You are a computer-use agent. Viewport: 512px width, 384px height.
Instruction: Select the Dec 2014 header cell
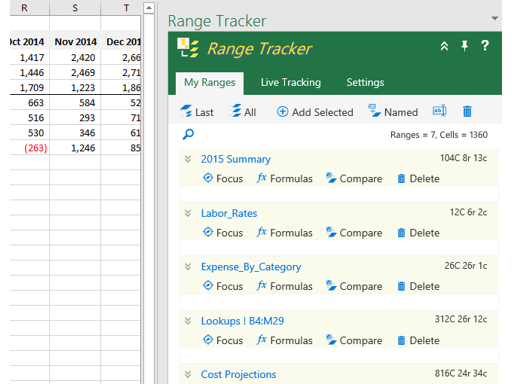tap(121, 42)
